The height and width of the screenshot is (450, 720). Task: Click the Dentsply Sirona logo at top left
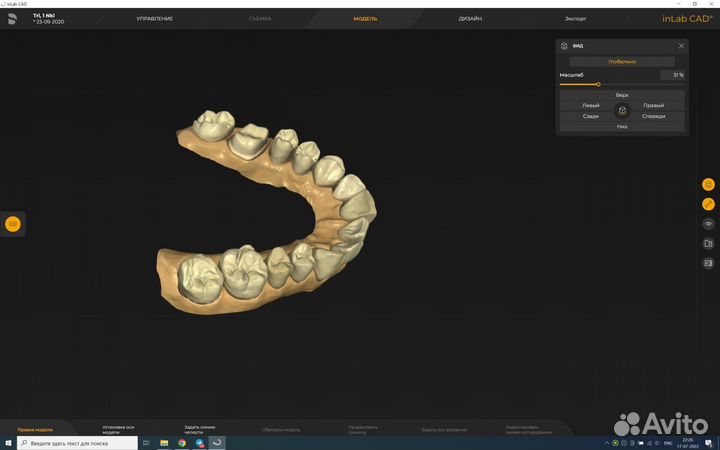12,18
